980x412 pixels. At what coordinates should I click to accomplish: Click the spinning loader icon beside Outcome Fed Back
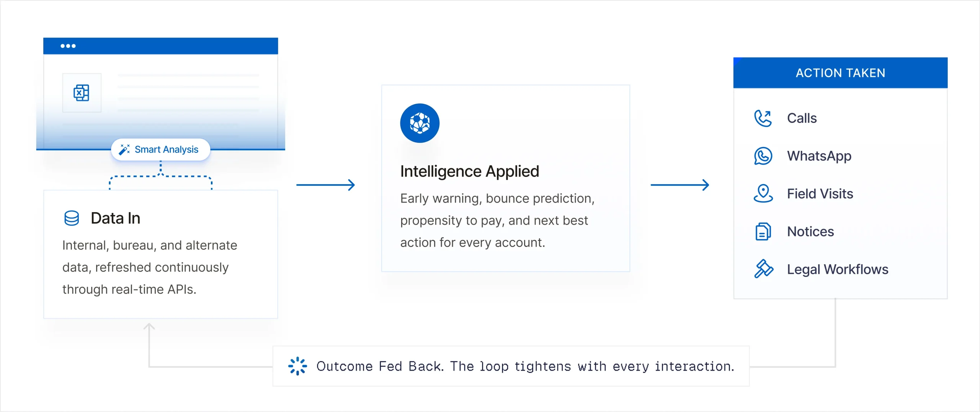pyautogui.click(x=297, y=366)
